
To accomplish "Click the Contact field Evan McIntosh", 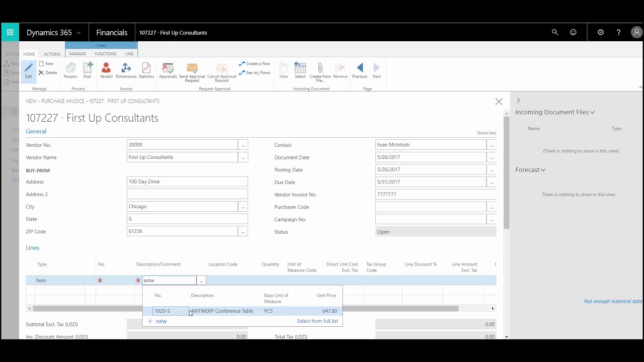I will tap(431, 145).
